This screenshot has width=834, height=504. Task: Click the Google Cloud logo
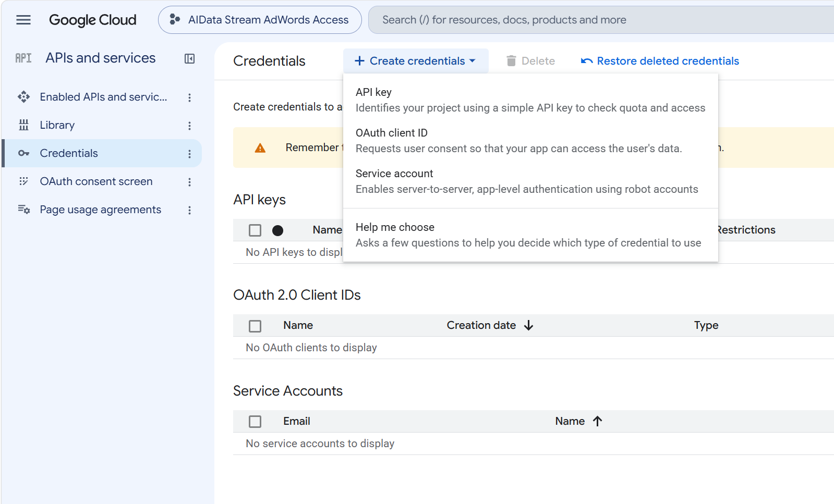tap(92, 20)
